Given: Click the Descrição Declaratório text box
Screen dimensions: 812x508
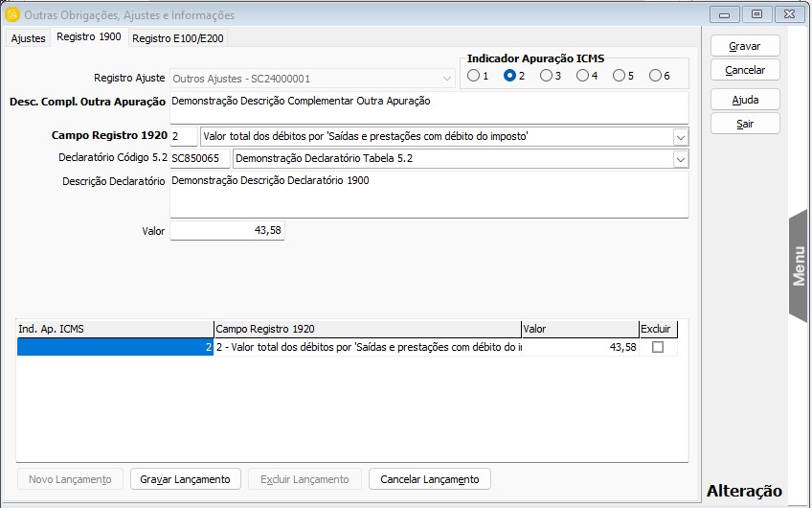Looking at the screenshot, I should (428, 195).
